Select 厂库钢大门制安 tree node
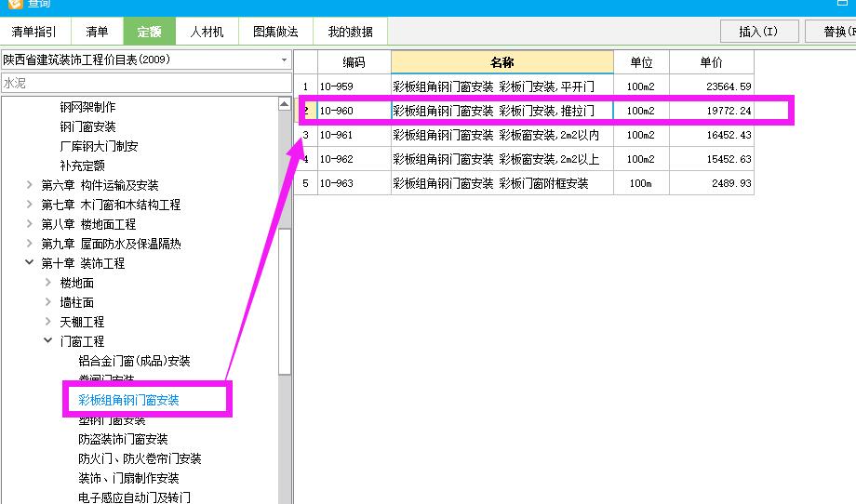856x504 pixels. 99,146
